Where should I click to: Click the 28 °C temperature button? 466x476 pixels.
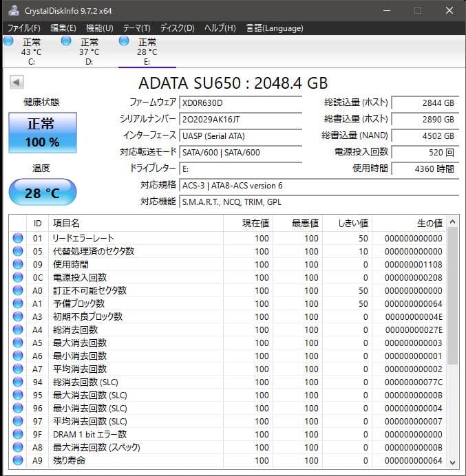click(x=43, y=192)
